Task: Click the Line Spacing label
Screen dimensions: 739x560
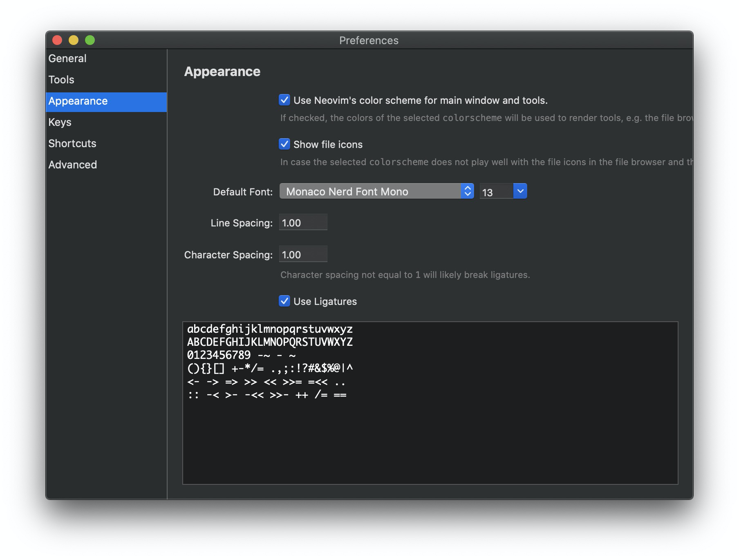Action: tap(242, 223)
